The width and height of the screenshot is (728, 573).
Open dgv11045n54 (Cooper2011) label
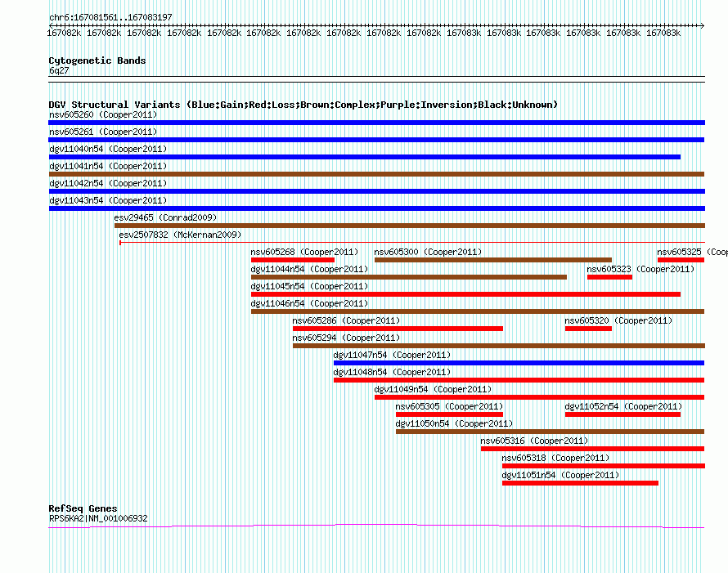(309, 286)
